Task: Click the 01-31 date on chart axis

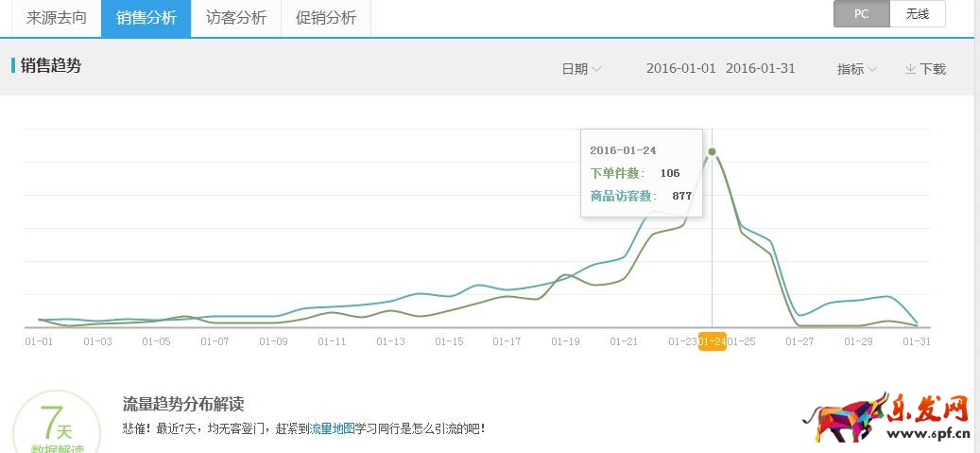Action: tap(917, 341)
